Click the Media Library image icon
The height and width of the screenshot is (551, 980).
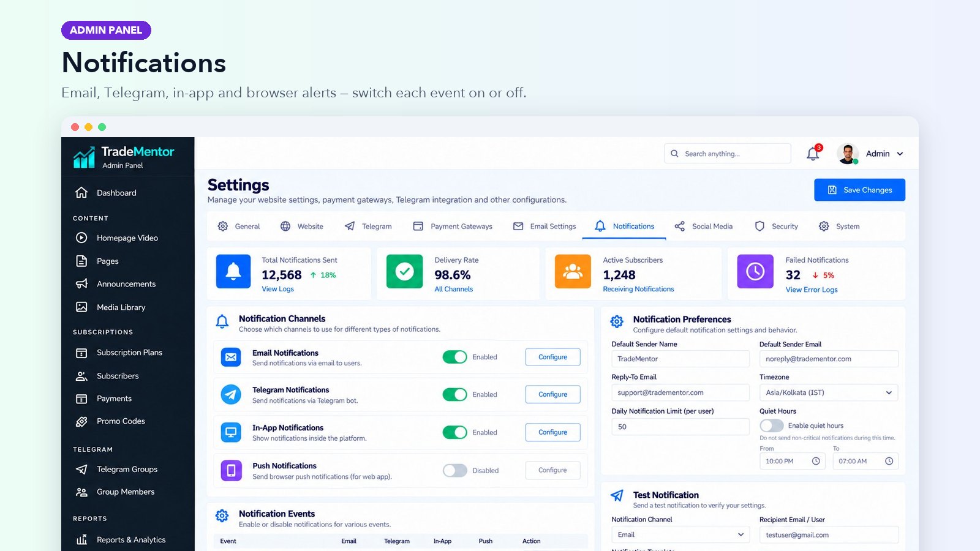[81, 307]
